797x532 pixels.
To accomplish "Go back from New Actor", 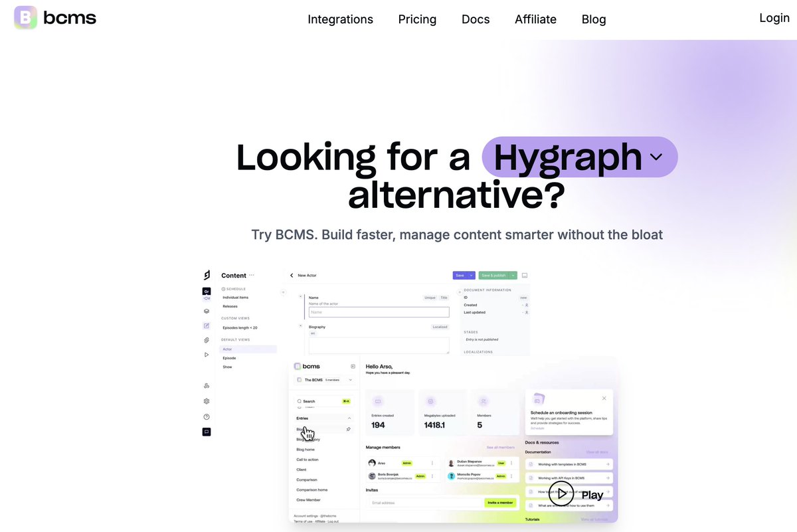I will coord(291,275).
